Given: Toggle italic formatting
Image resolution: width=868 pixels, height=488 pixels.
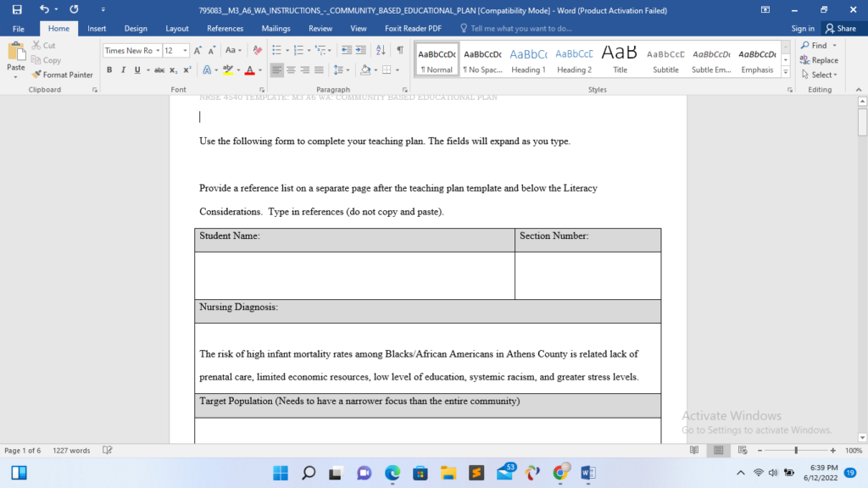Looking at the screenshot, I should coord(122,70).
